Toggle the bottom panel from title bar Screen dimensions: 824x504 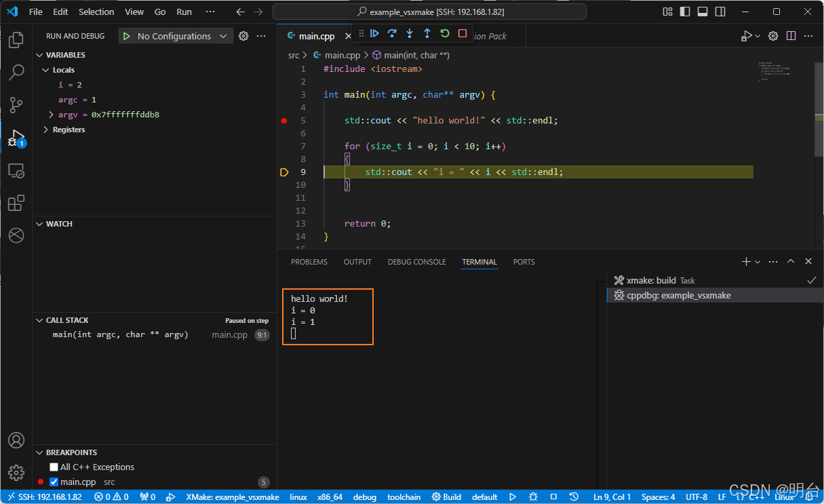click(703, 12)
